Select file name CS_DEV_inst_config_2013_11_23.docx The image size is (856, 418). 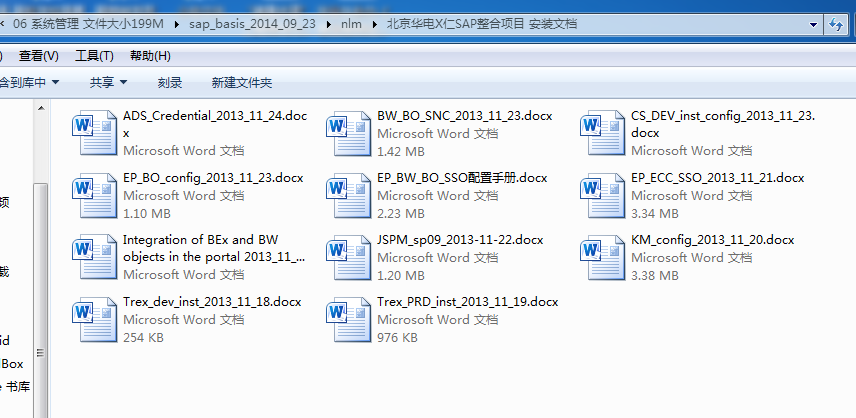[723, 124]
